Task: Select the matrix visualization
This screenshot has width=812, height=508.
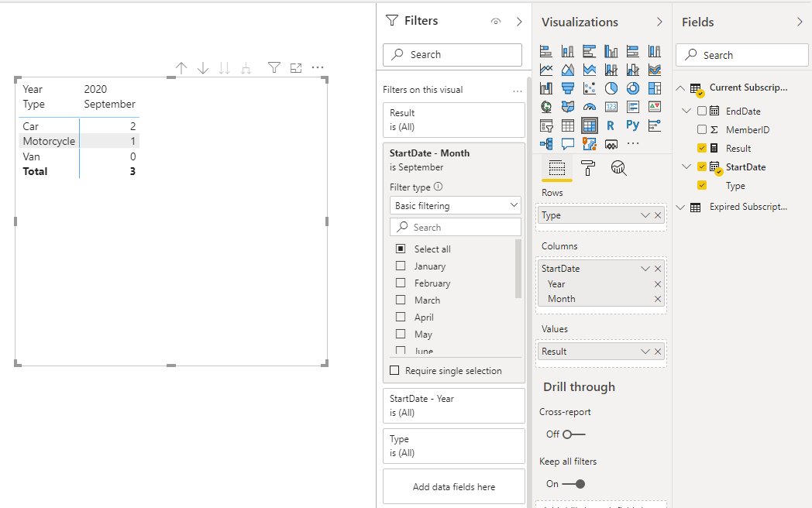Action: coord(590,125)
